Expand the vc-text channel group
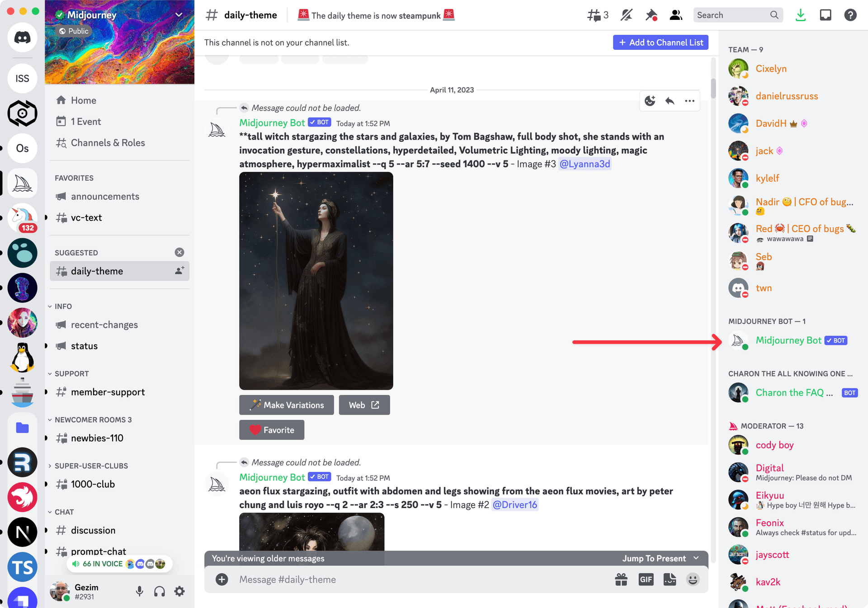The image size is (868, 608). [x=47, y=216]
